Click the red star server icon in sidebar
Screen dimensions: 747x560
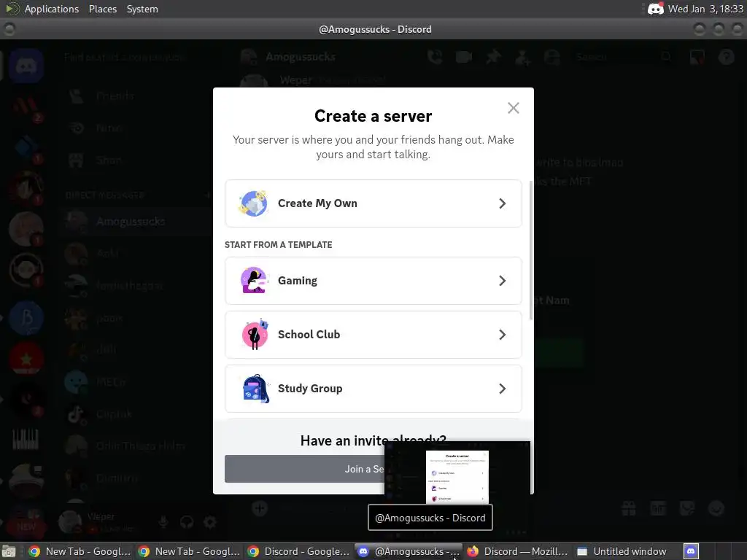click(x=26, y=358)
